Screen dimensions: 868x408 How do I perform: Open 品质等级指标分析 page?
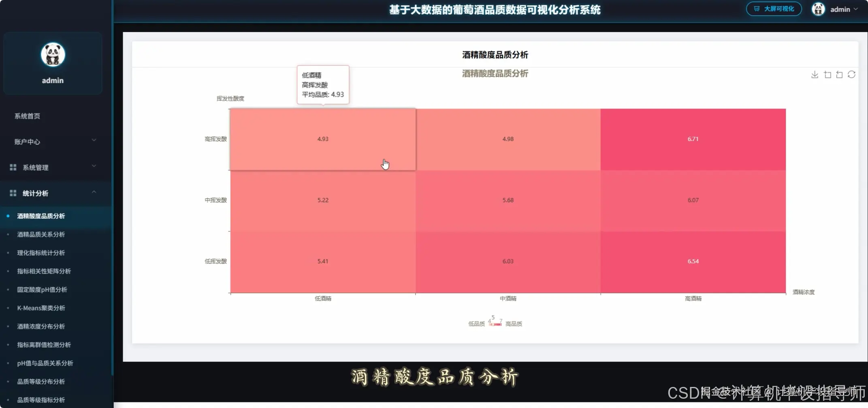[41, 400]
